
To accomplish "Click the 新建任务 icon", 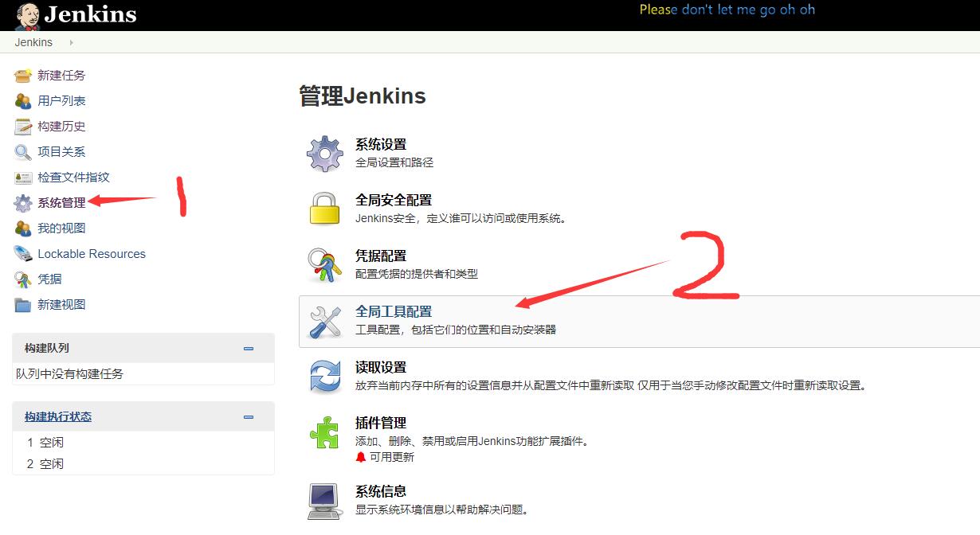I will pos(23,76).
